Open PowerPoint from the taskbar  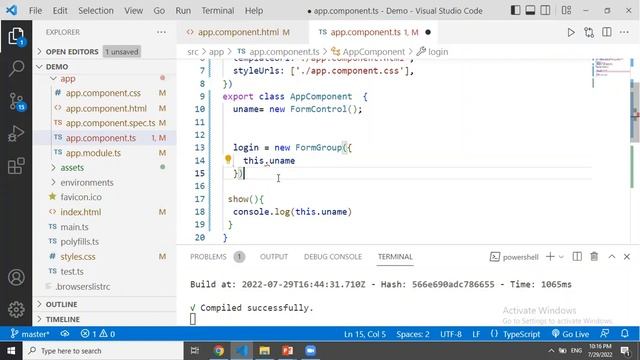pos(288,351)
